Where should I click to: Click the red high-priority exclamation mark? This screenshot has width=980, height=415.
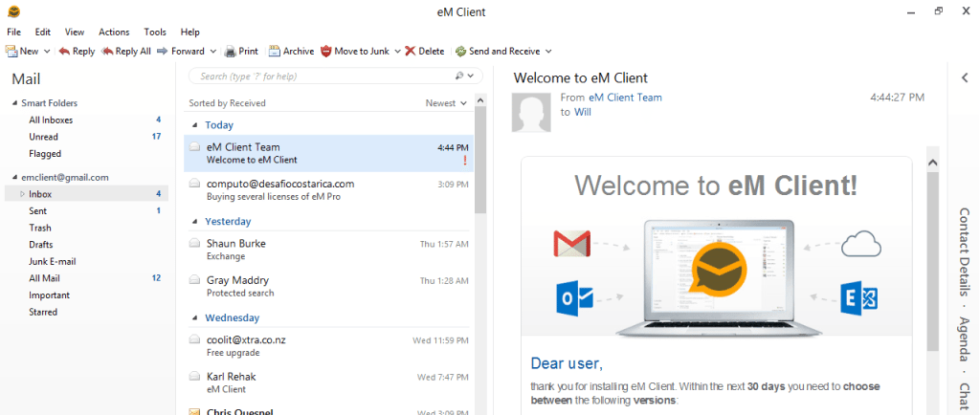tap(465, 161)
